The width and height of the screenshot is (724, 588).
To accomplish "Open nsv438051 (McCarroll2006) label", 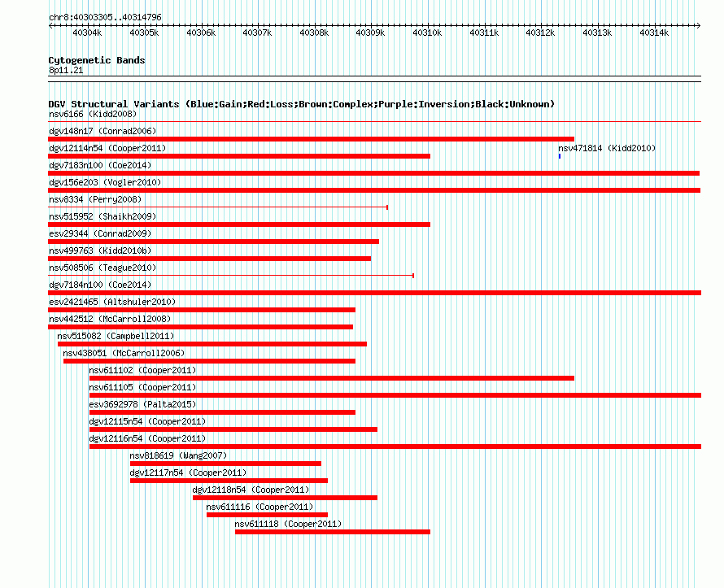I will tap(124, 353).
